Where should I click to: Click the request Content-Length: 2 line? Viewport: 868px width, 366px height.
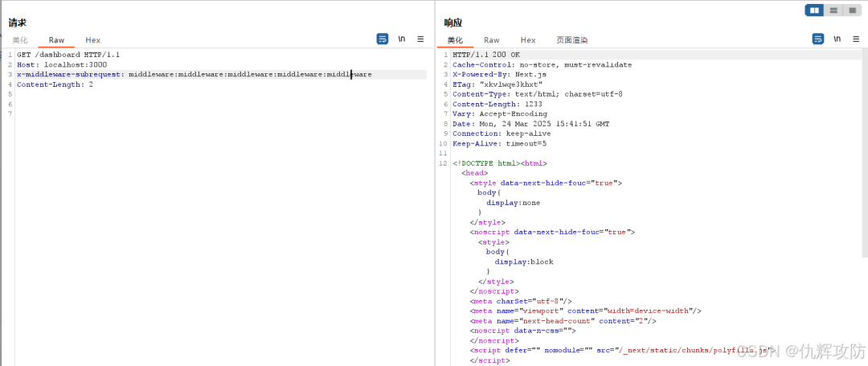(x=55, y=84)
